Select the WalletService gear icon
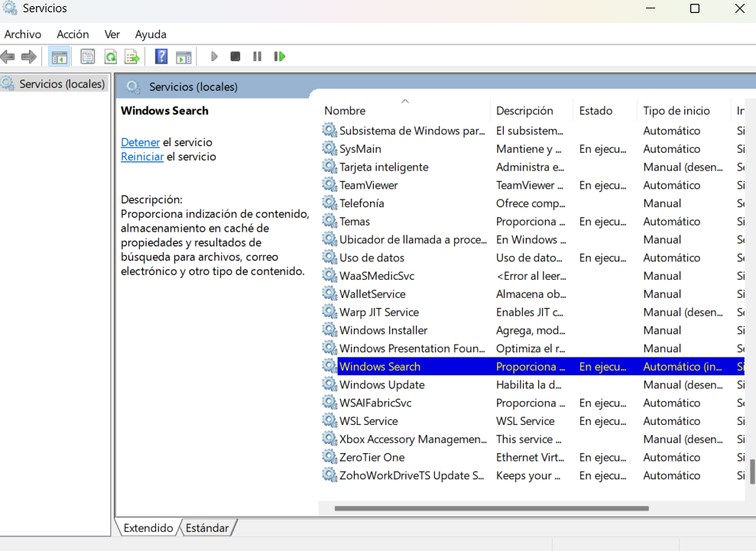The height and width of the screenshot is (551, 756). pyautogui.click(x=329, y=293)
